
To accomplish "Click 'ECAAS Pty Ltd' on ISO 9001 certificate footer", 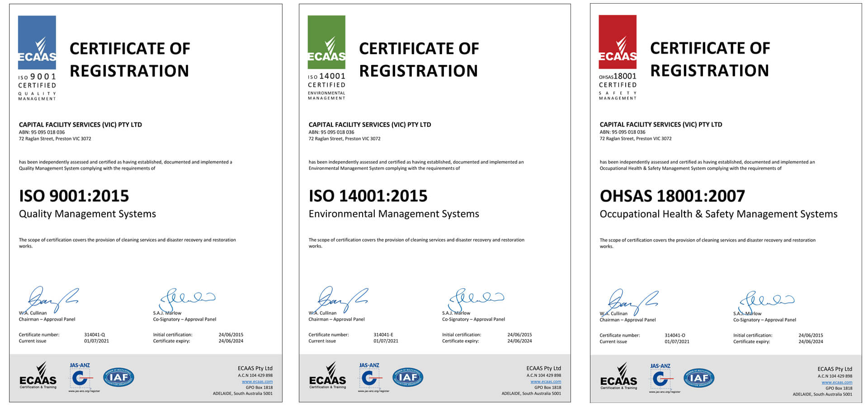I will [255, 368].
